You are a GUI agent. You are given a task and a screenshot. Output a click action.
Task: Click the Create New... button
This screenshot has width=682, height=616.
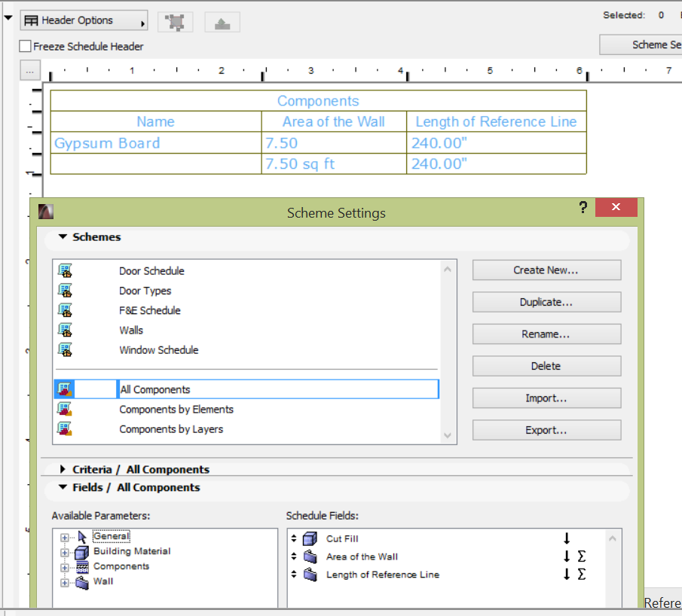click(546, 270)
